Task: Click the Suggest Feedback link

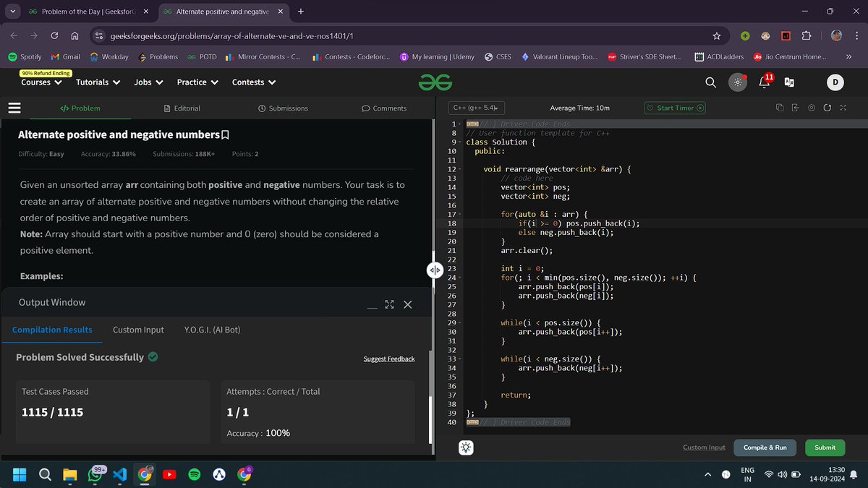Action: [x=389, y=359]
